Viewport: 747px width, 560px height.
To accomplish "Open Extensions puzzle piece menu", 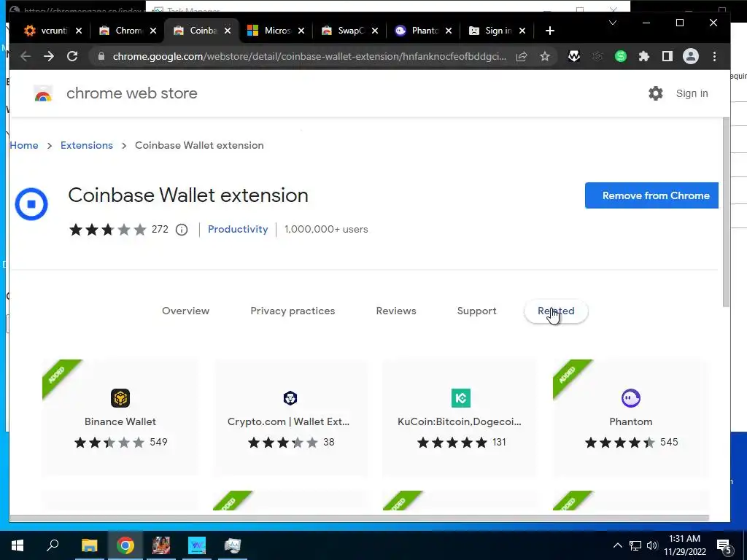I will coord(643,56).
